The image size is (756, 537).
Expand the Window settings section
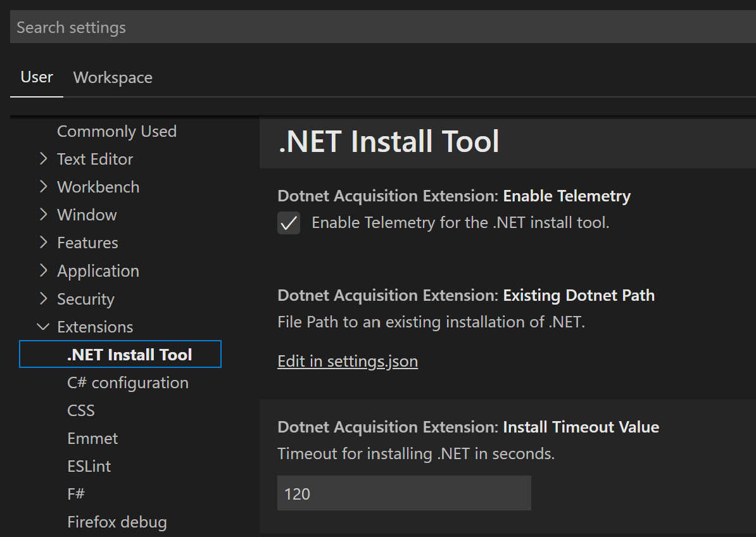pyautogui.click(x=87, y=215)
